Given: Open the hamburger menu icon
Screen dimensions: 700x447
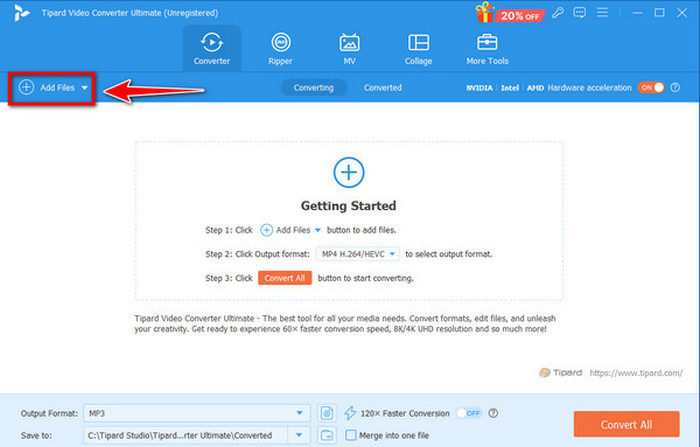Looking at the screenshot, I should (602, 13).
